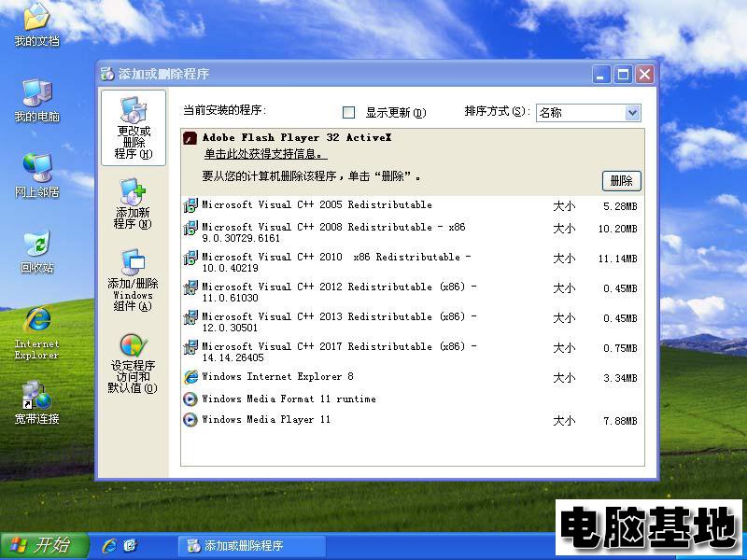The image size is (747, 560).
Task: Select the Adobe Flash Player 32 ActiveX entry
Action: coord(413,162)
